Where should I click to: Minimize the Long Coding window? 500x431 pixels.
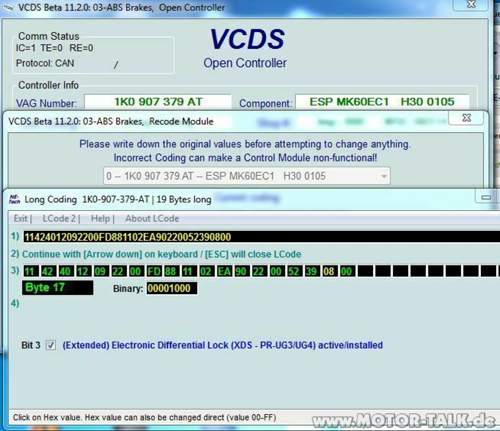(487, 198)
